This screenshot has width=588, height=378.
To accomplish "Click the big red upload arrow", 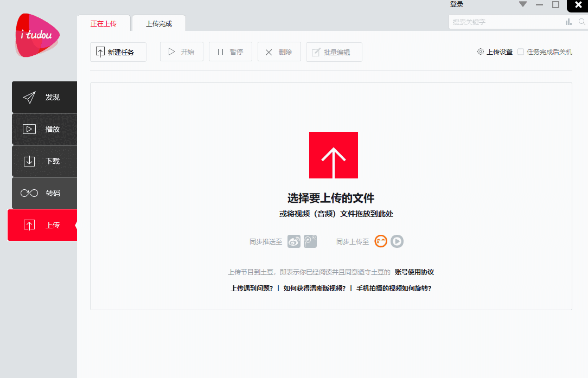I will click(x=333, y=155).
